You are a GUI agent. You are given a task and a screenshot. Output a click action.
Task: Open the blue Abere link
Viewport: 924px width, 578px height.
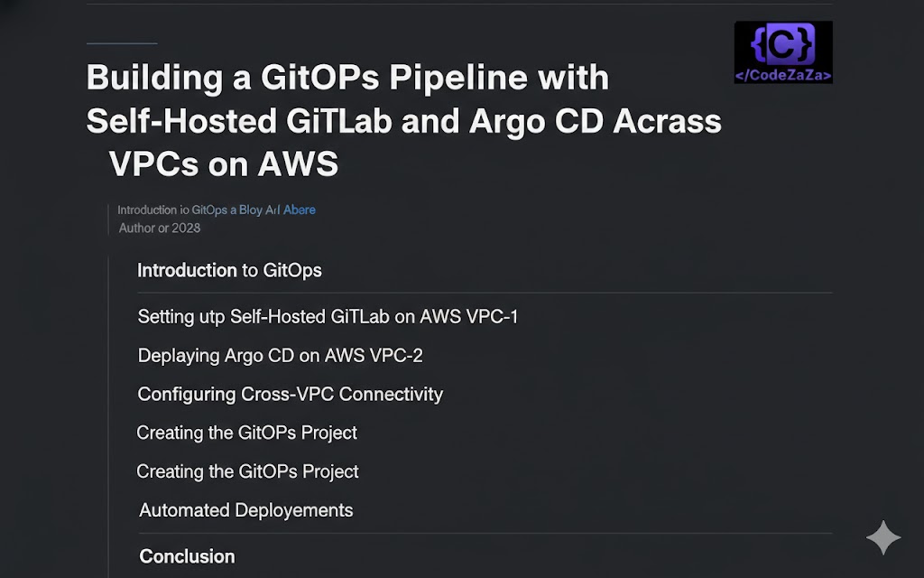point(300,210)
